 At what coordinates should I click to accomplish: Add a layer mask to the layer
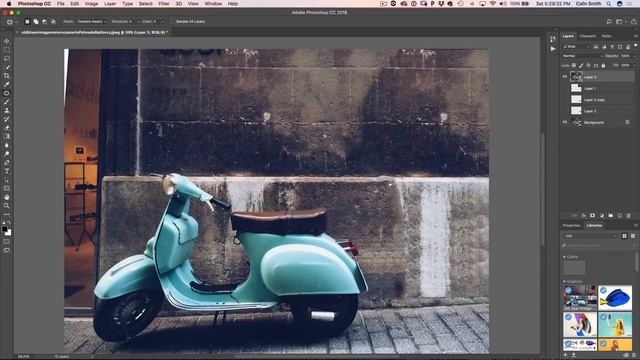pyautogui.click(x=593, y=216)
